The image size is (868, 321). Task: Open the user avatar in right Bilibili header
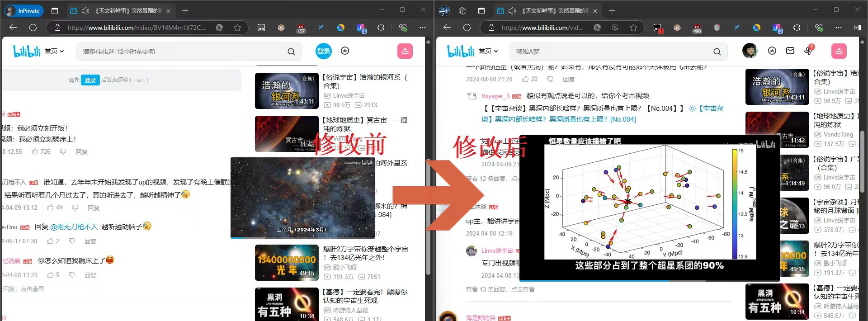(750, 51)
